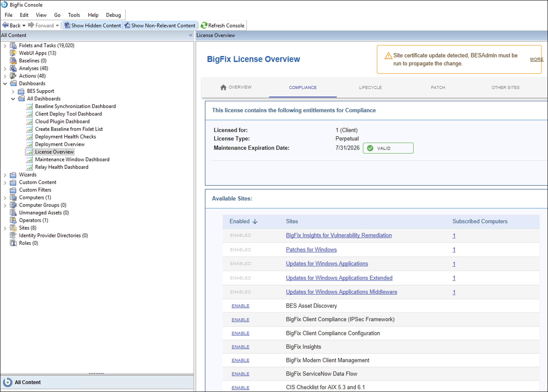Open the Patches for Windows link

(311, 250)
